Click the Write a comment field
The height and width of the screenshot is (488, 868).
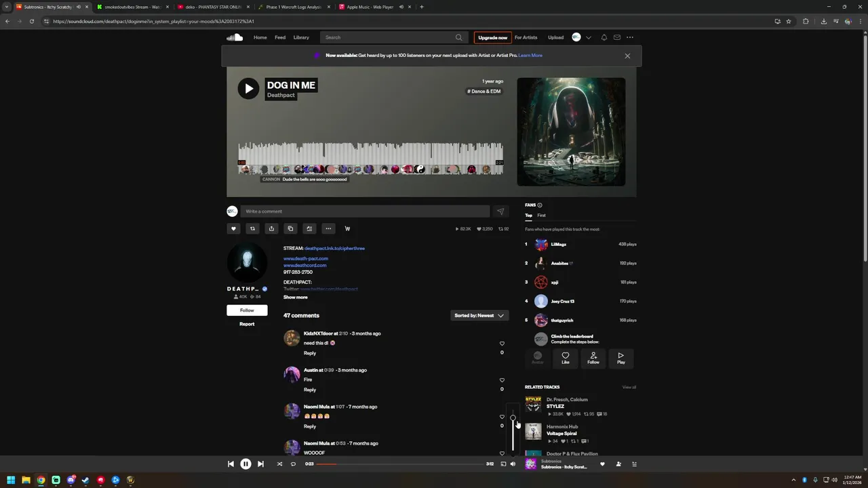click(x=365, y=211)
